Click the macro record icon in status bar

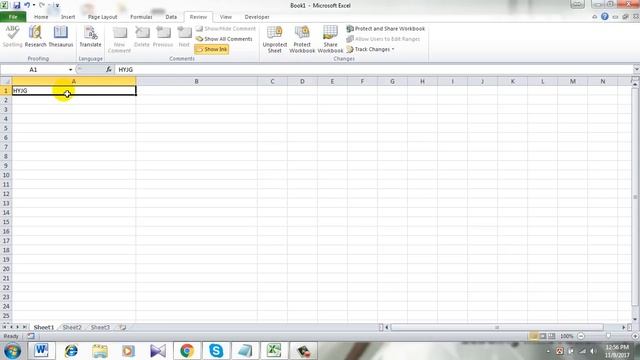click(x=31, y=336)
